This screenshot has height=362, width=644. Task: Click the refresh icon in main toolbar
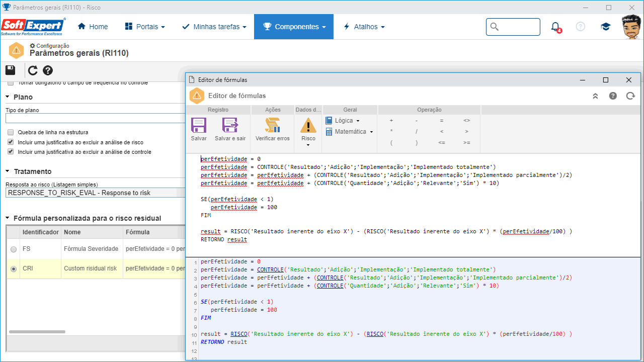tap(33, 70)
